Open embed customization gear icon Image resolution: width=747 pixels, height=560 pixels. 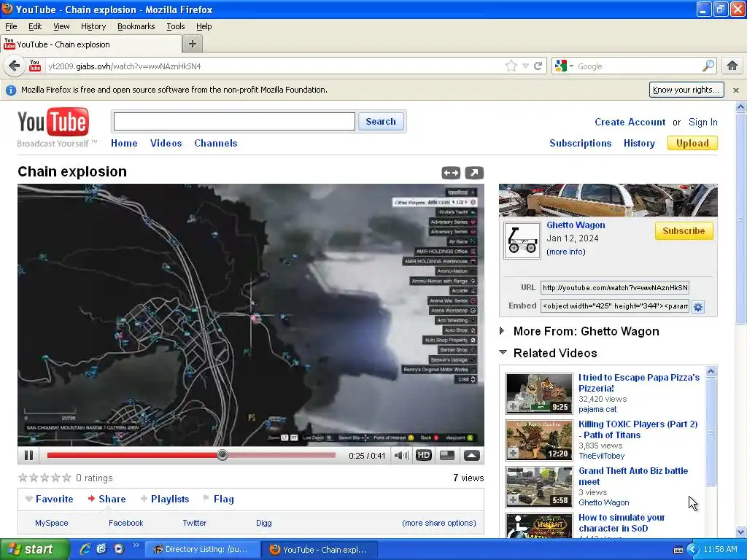click(698, 307)
